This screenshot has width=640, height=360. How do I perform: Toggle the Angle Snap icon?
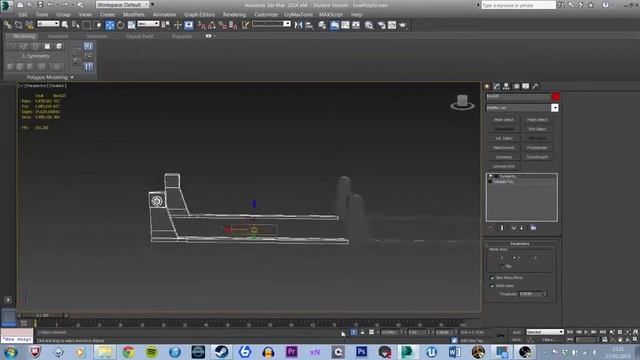tap(212, 25)
